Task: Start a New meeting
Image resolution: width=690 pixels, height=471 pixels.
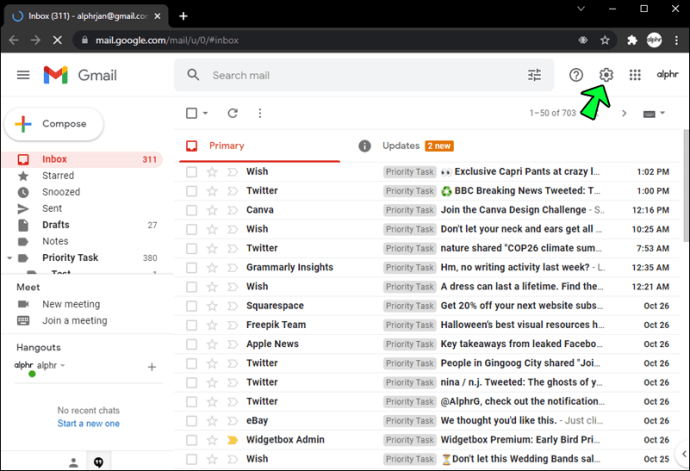Action: (71, 304)
